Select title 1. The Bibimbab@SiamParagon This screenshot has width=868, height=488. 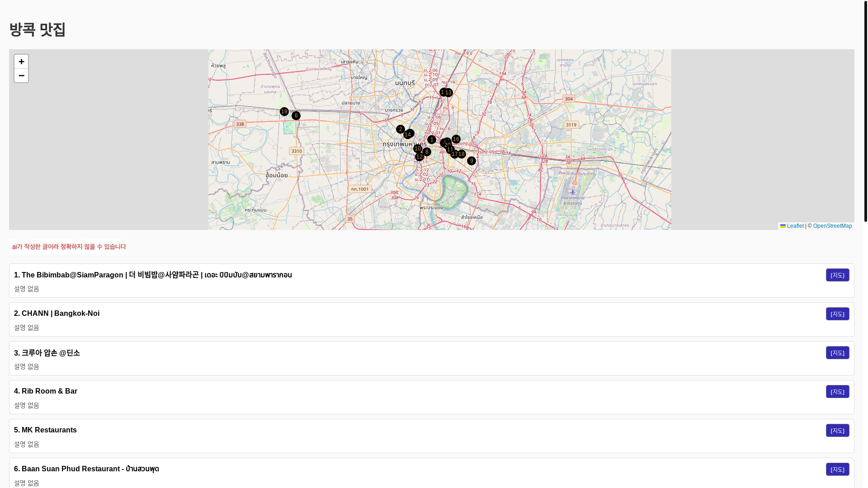point(153,275)
